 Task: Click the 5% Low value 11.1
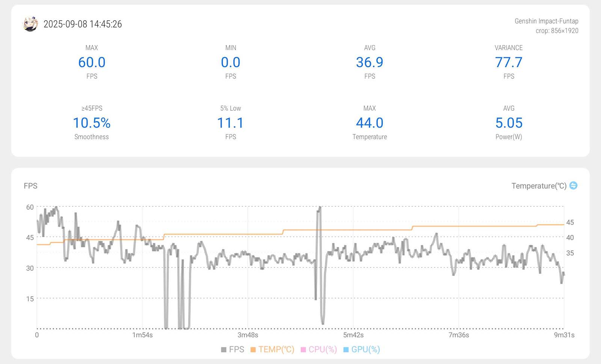[231, 123]
